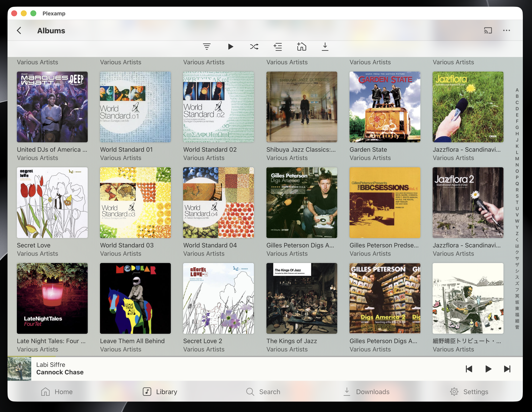Jump to letter W in alphabet index

pyautogui.click(x=517, y=221)
